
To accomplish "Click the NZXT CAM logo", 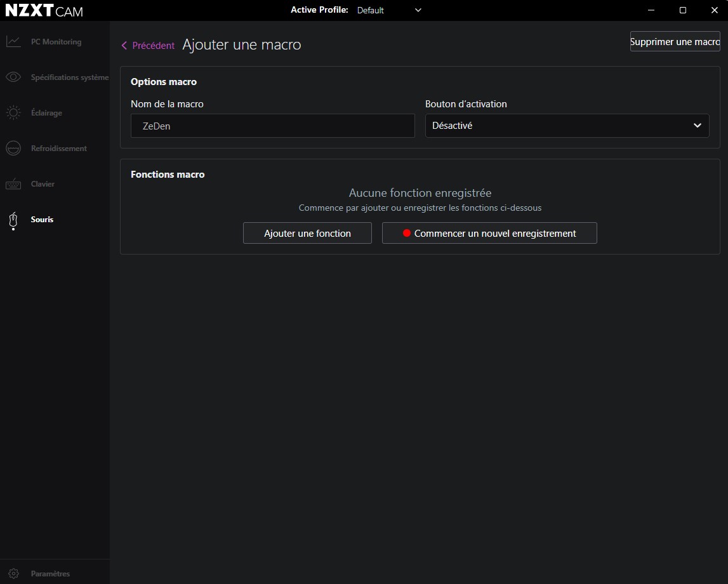I will tap(44, 11).
